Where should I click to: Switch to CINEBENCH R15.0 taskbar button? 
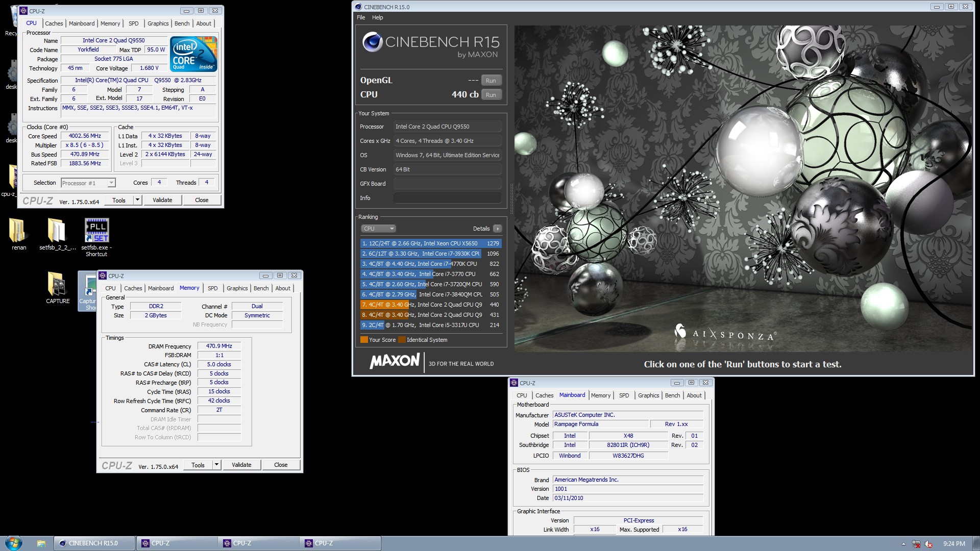[94, 543]
